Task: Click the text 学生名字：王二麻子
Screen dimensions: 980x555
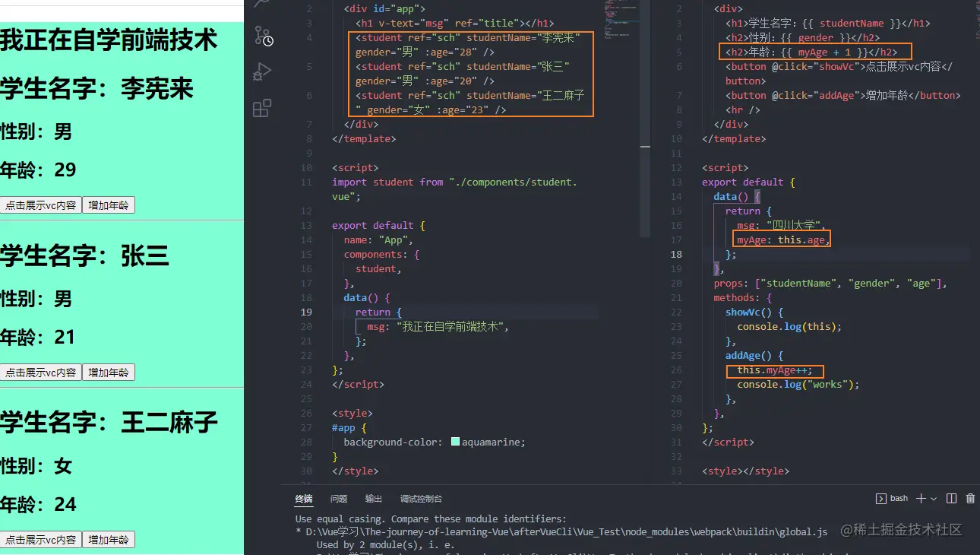Action: click(109, 423)
